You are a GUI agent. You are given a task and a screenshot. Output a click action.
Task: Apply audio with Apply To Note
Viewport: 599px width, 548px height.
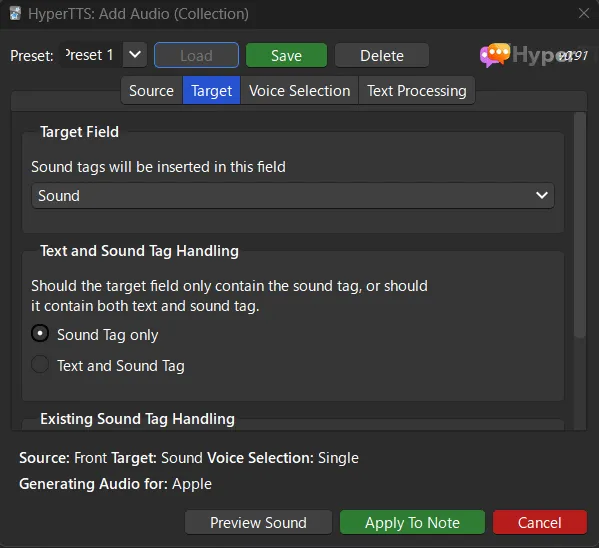click(412, 522)
